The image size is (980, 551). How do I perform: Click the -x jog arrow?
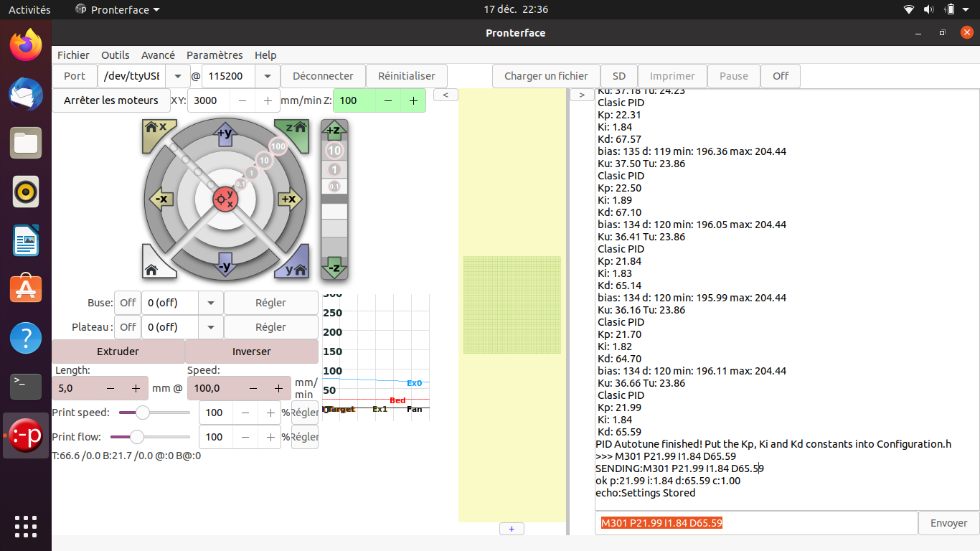click(161, 199)
